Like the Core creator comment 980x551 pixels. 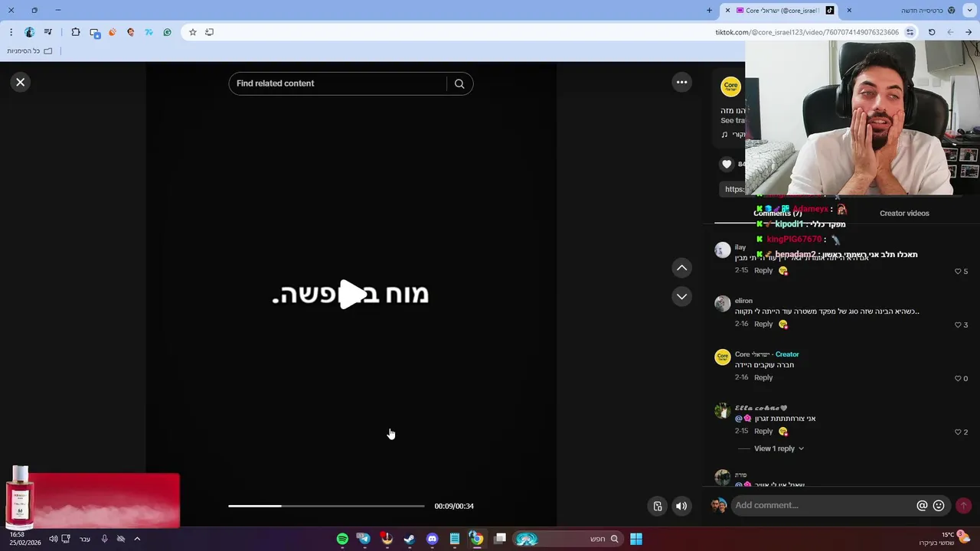coord(958,379)
